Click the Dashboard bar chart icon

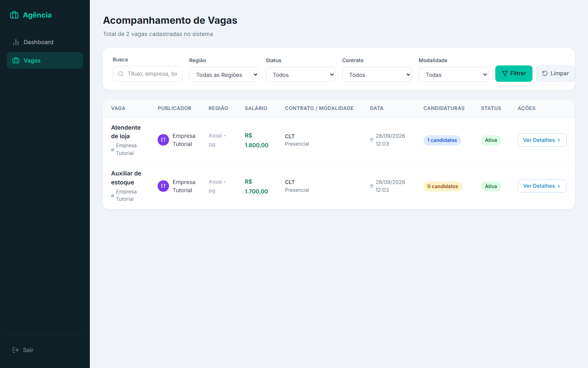16,42
